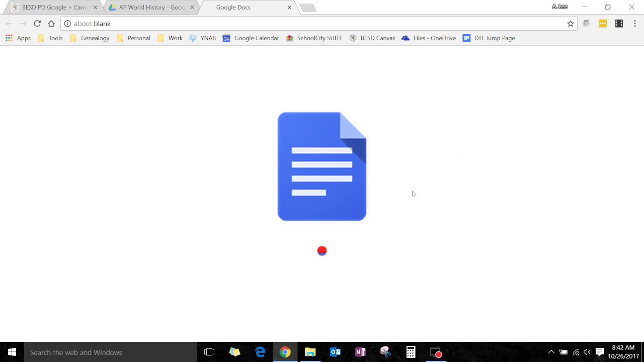Click the A. Lee profile button
Screen dimensions: 644x362
(x=559, y=7)
